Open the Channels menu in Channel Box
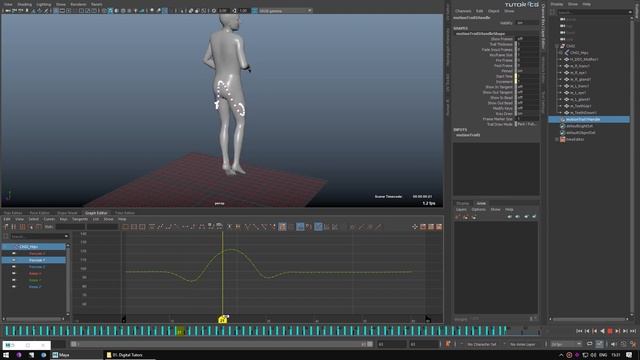This screenshot has height=360, width=640. [463, 11]
